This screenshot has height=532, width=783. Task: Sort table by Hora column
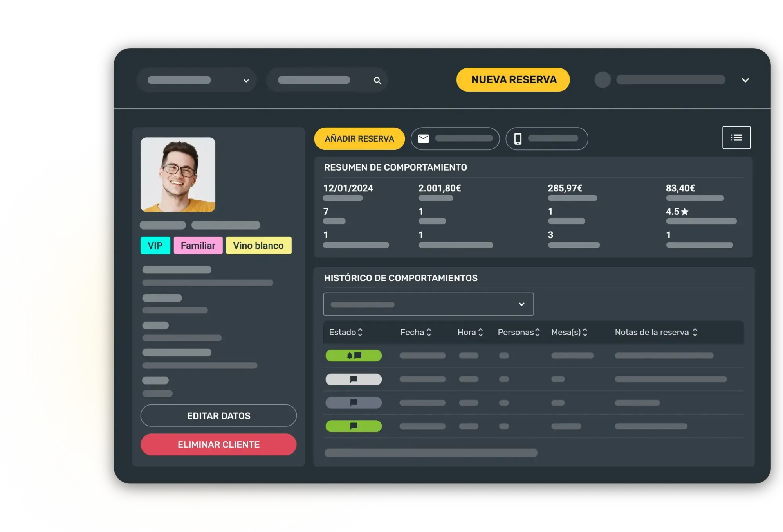coord(470,332)
